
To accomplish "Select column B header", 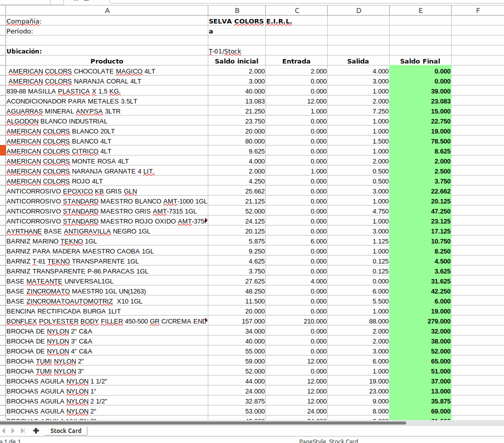I will [x=237, y=10].
